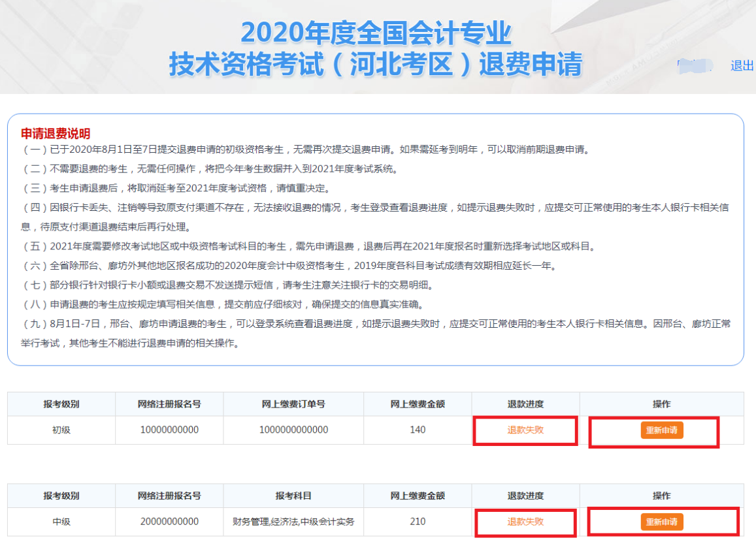Click the 中级 exam level cell
The width and height of the screenshot is (756, 555).
coord(61,521)
